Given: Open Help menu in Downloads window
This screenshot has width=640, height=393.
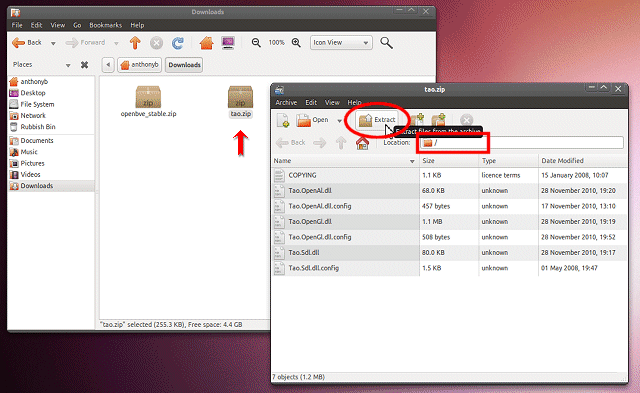Looking at the screenshot, I should click(x=137, y=25).
